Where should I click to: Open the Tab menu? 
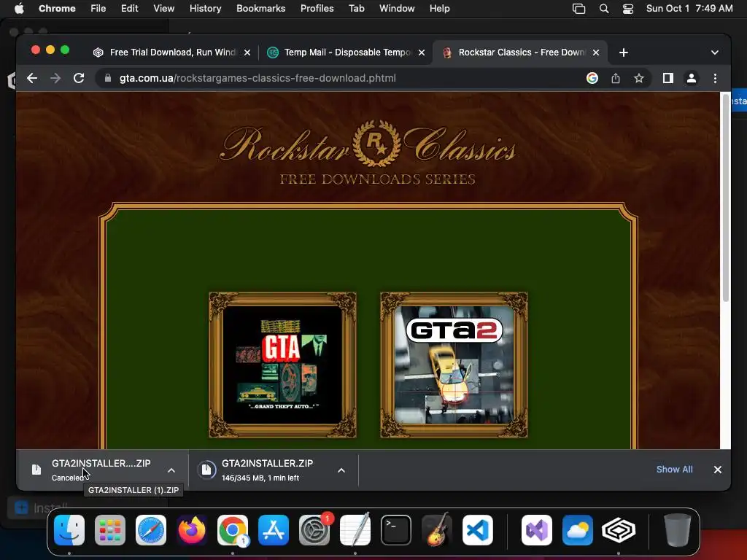356,9
